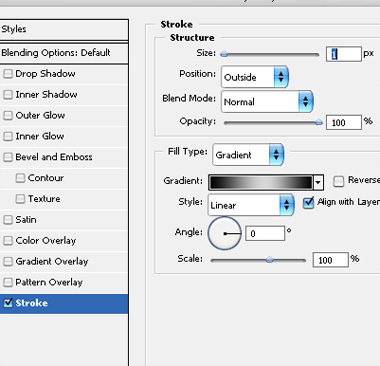The image size is (380, 366).
Task: Click the Size slider handle
Action: pos(224,54)
